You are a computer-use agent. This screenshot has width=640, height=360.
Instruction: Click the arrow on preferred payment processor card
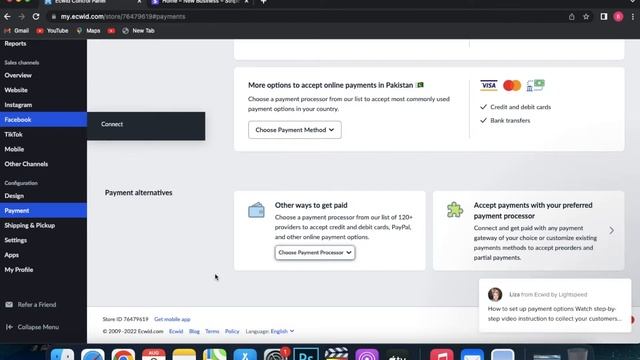pos(611,231)
